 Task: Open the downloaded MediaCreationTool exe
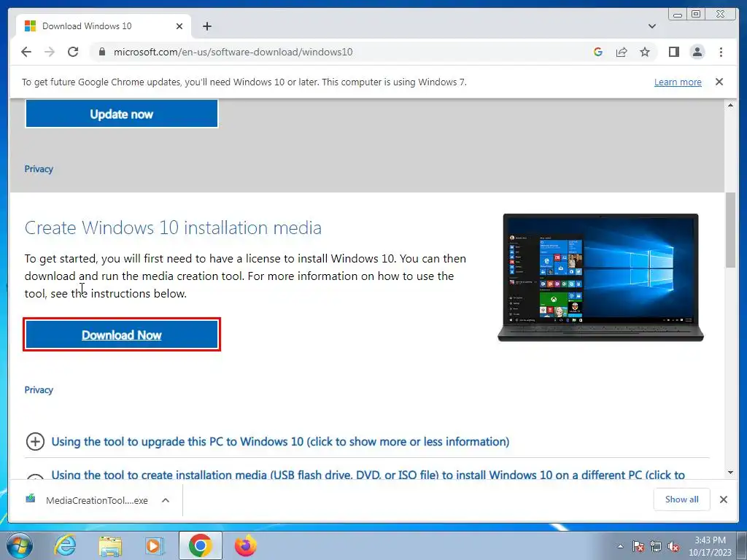(x=97, y=500)
